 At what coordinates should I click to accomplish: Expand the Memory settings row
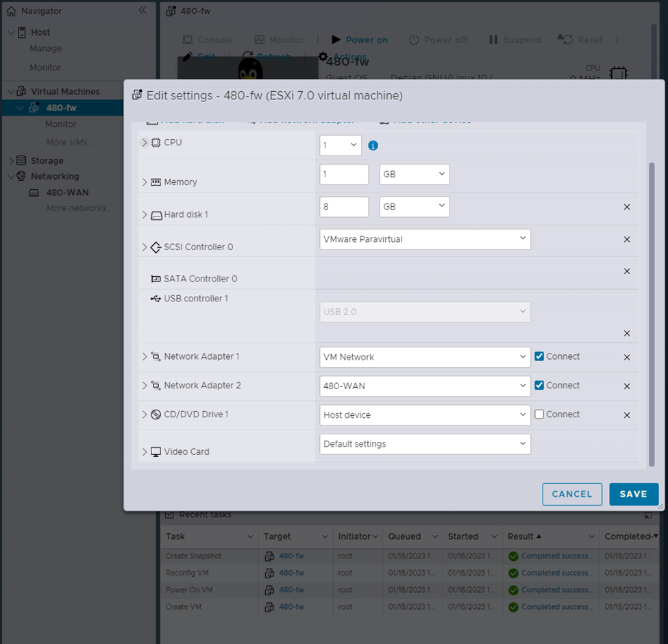coord(145,182)
